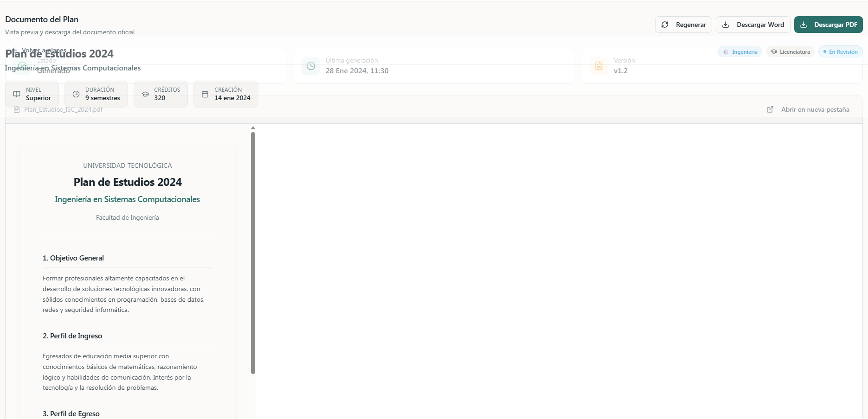Click the calendar icon in the Creación chip

[x=205, y=94]
